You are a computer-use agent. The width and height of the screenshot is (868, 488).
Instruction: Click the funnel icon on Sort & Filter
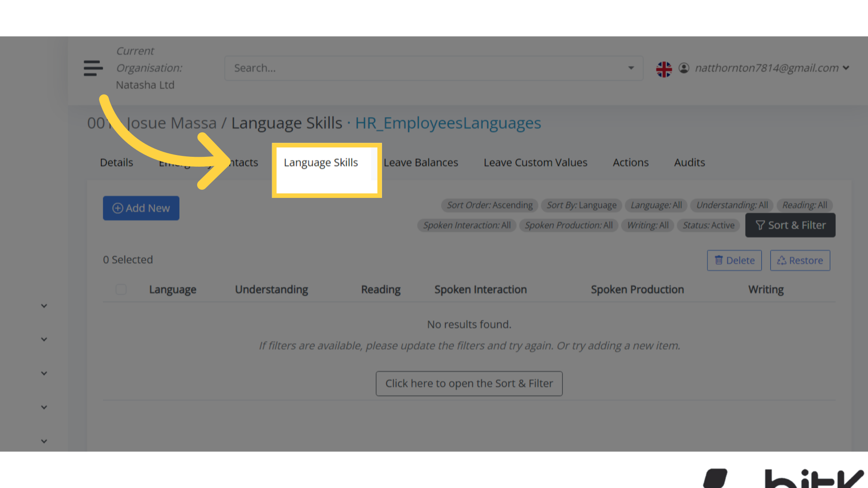(x=760, y=225)
